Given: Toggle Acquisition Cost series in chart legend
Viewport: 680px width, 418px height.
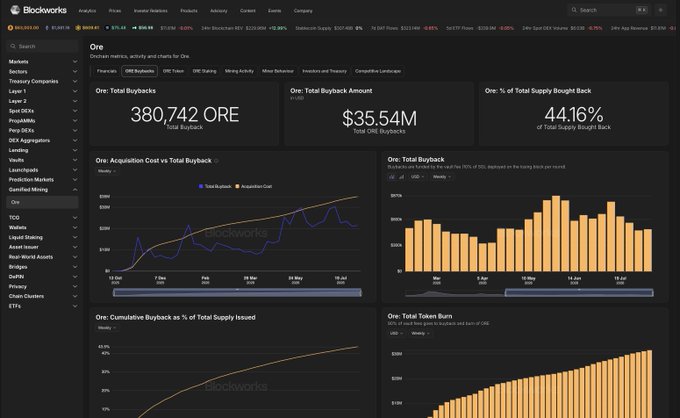Looking at the screenshot, I should tap(253, 186).
